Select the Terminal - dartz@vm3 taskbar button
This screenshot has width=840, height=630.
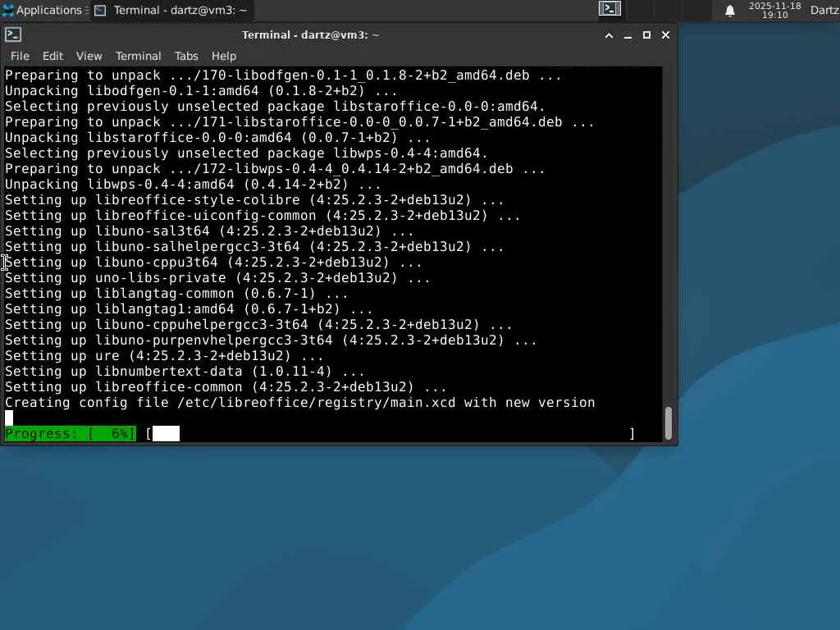coord(171,10)
